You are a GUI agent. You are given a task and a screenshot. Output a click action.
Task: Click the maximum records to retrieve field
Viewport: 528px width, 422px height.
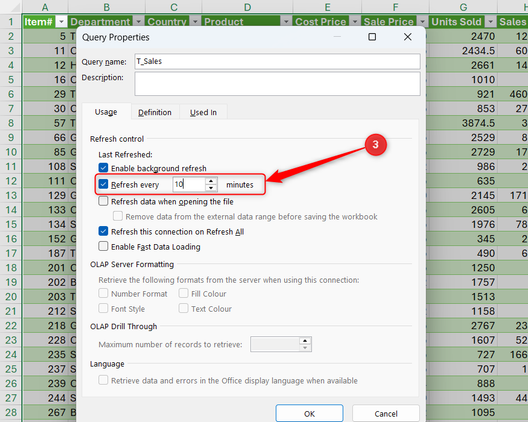point(275,344)
